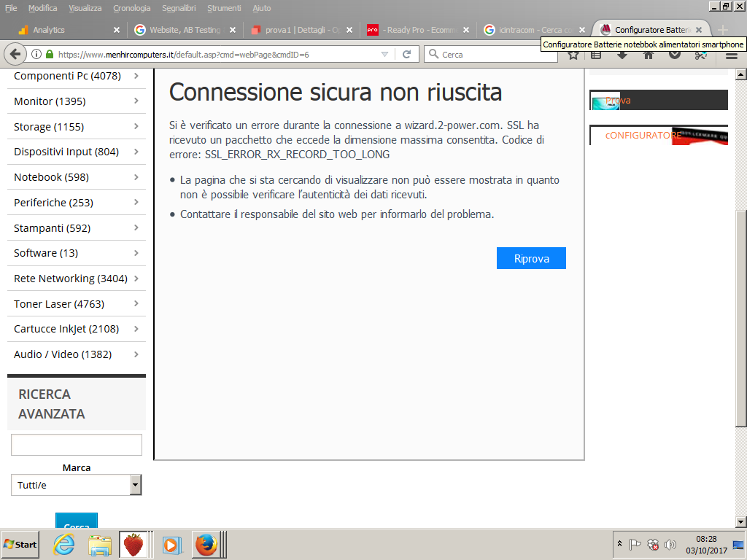Open the Segnalibri menu
The image size is (747, 560).
[x=179, y=8]
